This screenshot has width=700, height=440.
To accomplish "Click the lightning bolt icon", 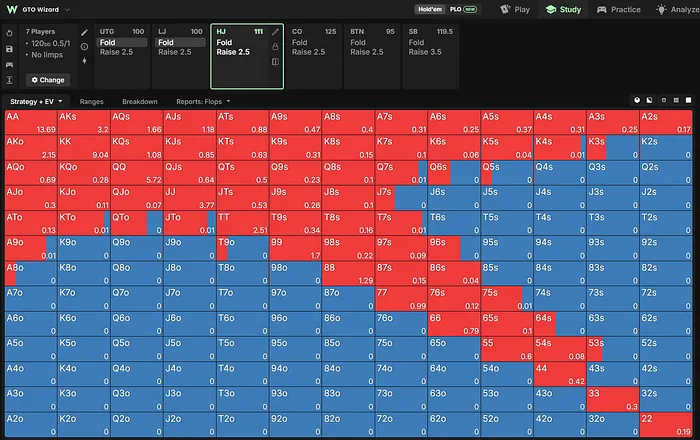I will [84, 61].
